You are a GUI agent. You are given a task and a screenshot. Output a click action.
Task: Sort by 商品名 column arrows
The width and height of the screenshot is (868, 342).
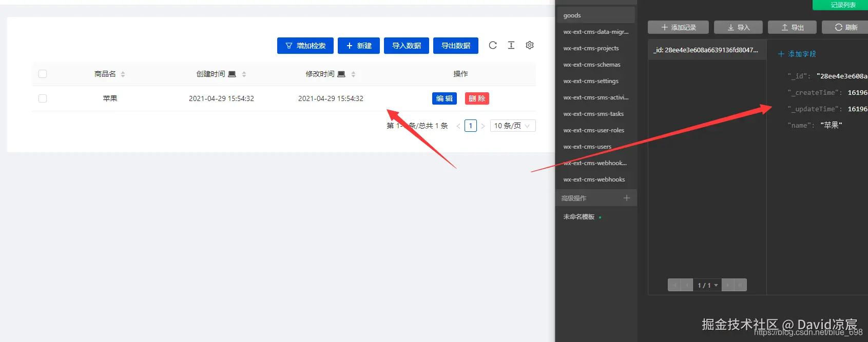(123, 74)
